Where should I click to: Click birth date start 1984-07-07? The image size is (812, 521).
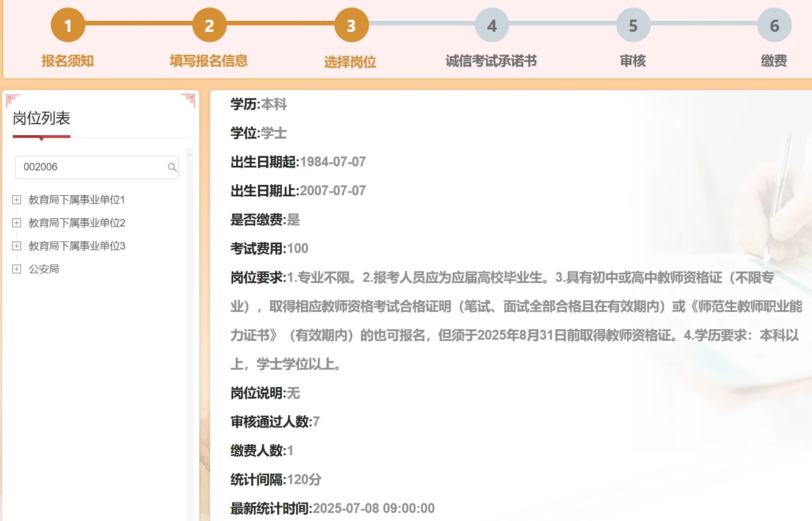click(333, 162)
